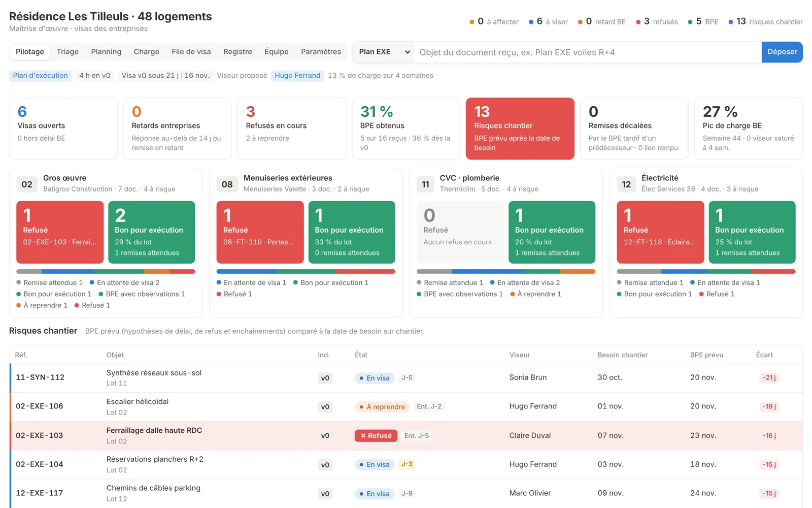Click Bon pour exécution tile in Gros œuvre
This screenshot has width=812, height=508.
tap(151, 232)
